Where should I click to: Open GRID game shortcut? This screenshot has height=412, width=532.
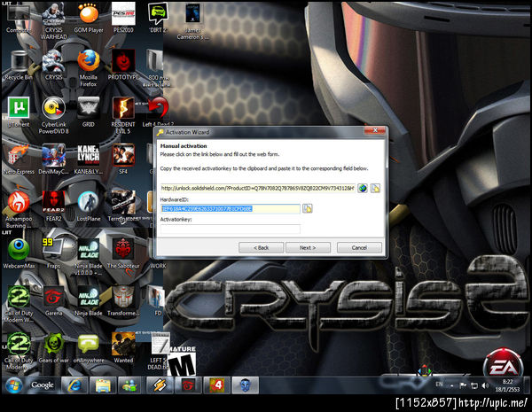pos(89,112)
